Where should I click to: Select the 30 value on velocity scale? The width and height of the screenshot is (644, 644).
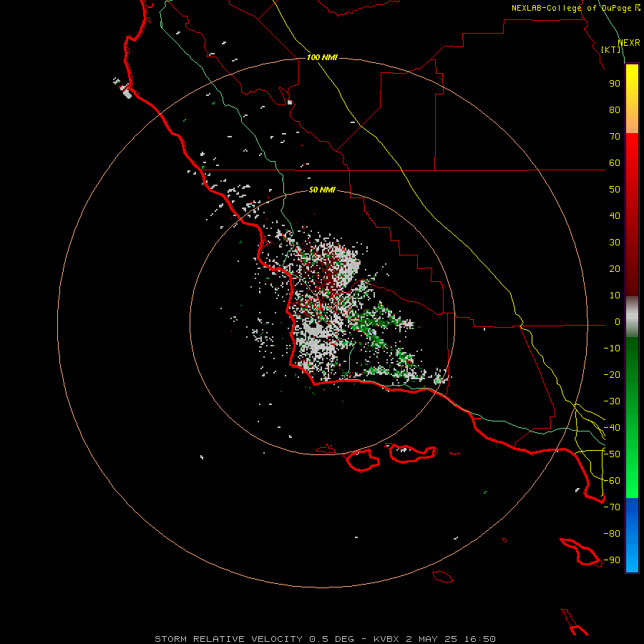click(x=615, y=243)
